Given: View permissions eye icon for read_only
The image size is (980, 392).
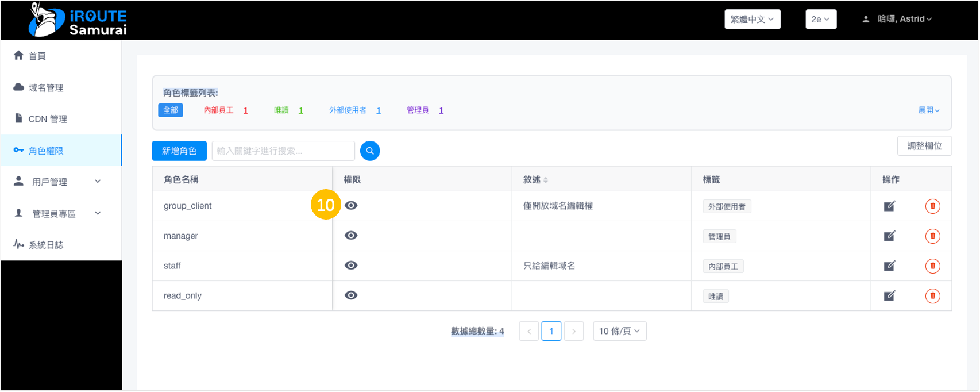Looking at the screenshot, I should [x=351, y=295].
